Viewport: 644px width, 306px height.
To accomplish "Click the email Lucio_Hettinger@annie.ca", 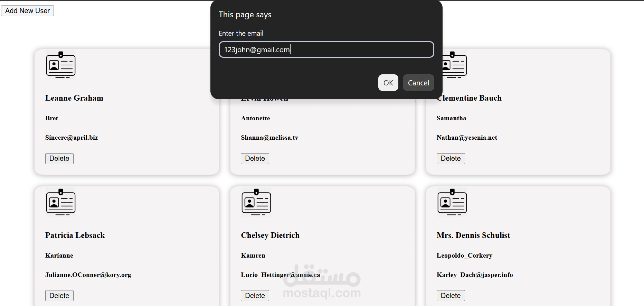I will [281, 275].
